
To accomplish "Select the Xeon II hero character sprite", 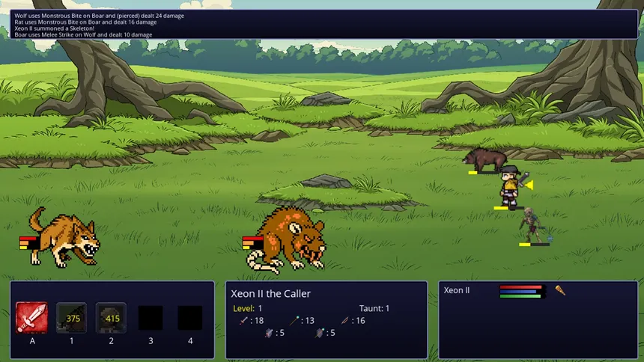I will 511,186.
